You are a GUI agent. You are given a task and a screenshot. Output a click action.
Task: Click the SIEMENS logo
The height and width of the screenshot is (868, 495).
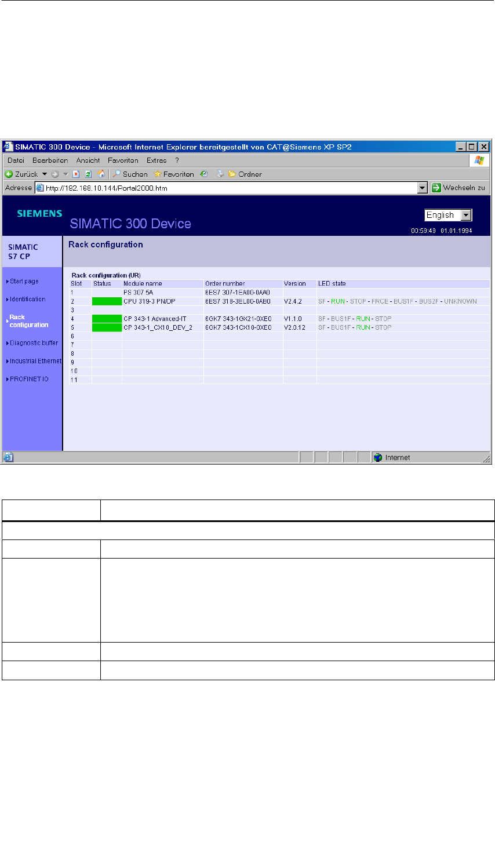pos(39,214)
